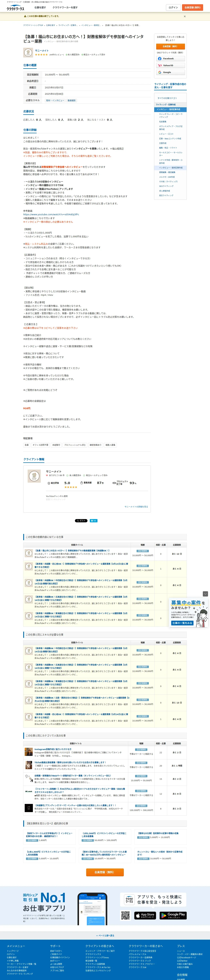This screenshot has height=980, width=210.
Task: Click footer ニュース link
Action: tap(181, 951)
